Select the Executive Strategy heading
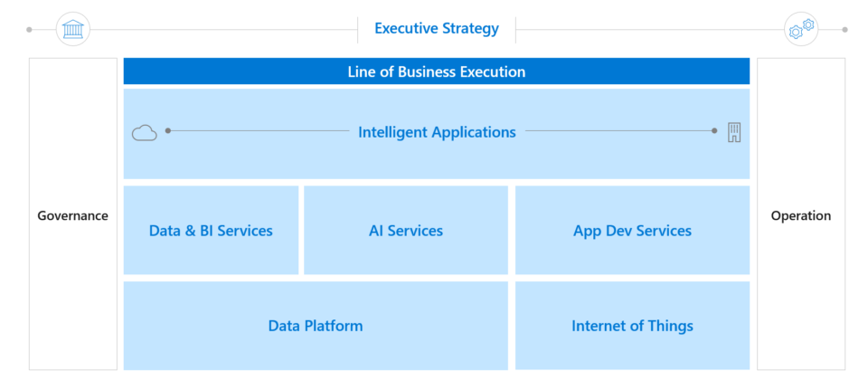The height and width of the screenshot is (381, 868). click(437, 29)
